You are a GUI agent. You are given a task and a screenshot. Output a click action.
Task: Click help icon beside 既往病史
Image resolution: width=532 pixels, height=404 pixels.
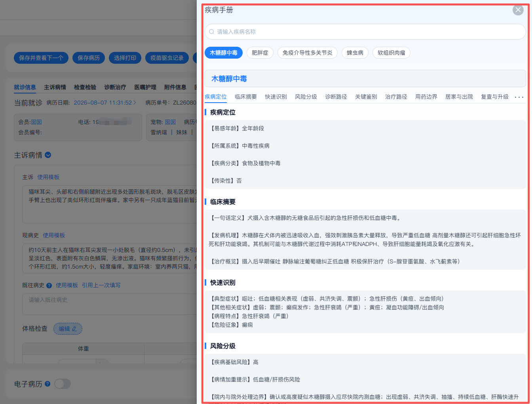coord(49,285)
